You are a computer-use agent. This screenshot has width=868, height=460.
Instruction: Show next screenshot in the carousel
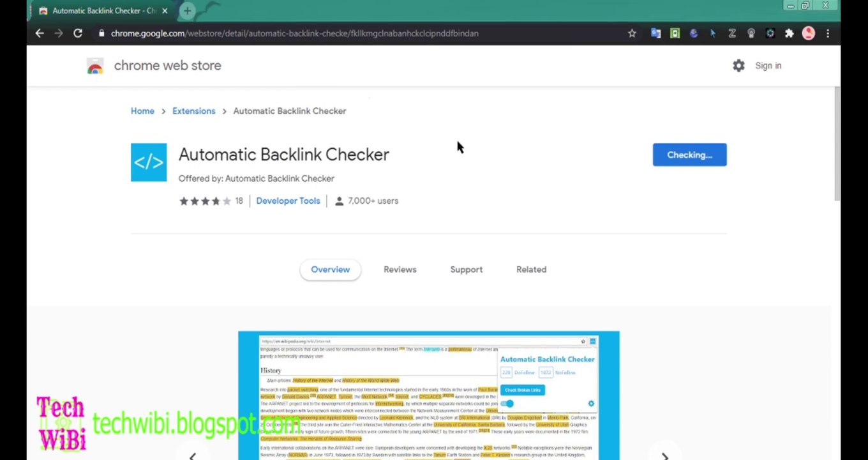coord(664,456)
